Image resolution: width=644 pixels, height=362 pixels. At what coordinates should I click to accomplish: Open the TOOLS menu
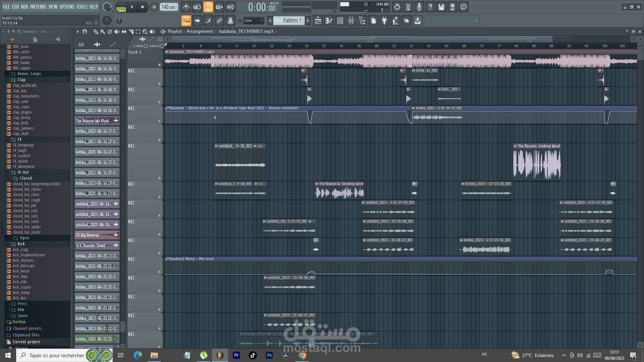pos(82,7)
